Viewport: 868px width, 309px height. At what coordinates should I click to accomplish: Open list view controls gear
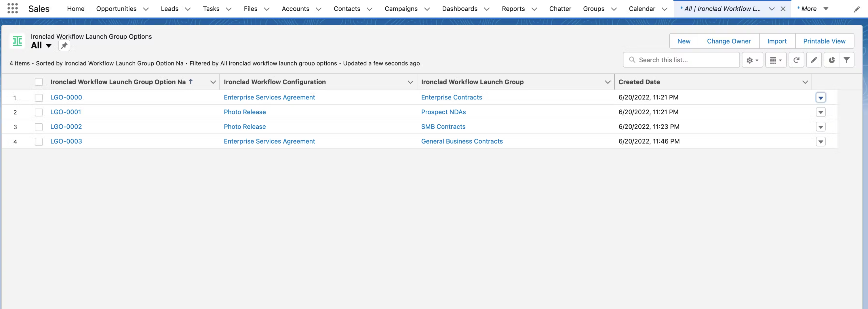752,60
